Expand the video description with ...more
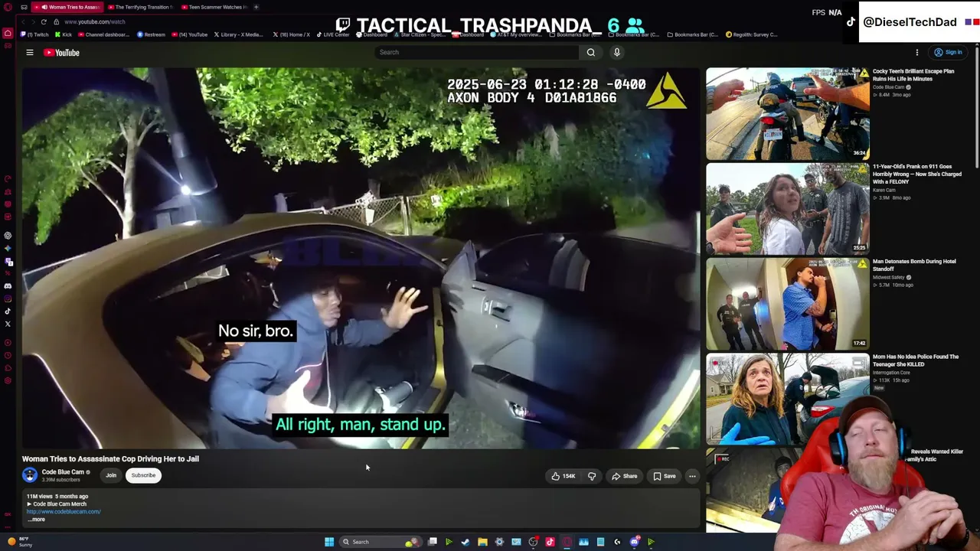The image size is (980, 551). [x=37, y=520]
